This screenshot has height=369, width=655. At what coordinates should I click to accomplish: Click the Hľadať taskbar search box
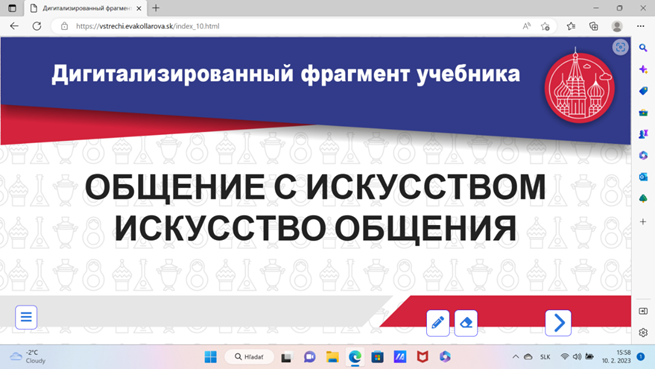(249, 356)
